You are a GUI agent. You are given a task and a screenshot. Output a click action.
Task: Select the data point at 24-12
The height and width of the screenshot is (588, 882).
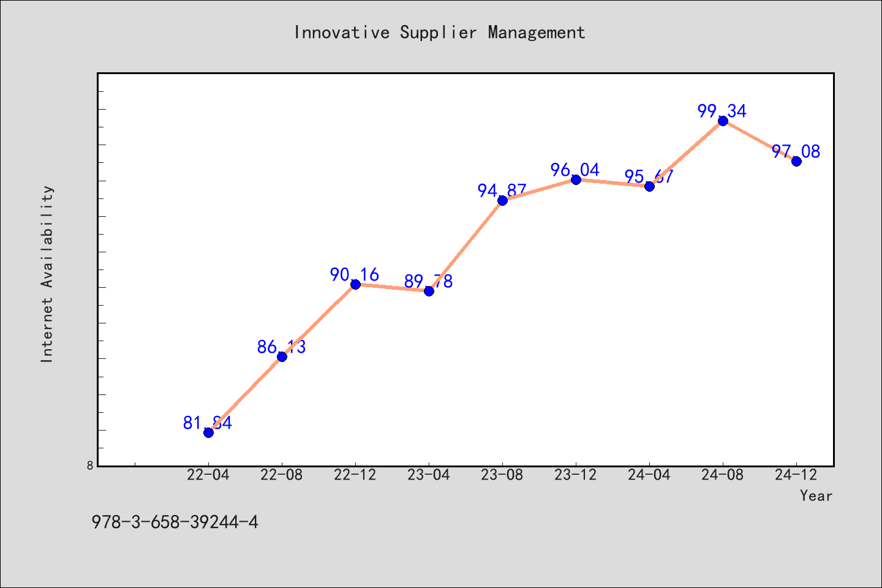(796, 161)
